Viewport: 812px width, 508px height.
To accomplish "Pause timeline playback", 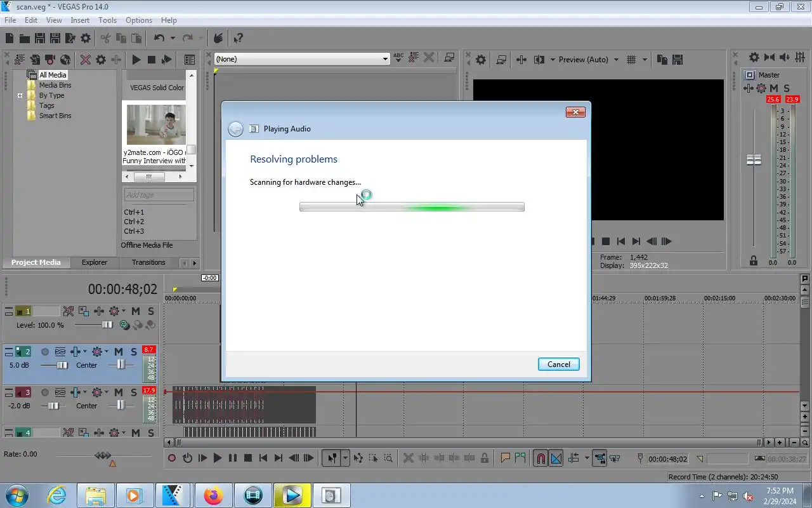I will pos(233,458).
